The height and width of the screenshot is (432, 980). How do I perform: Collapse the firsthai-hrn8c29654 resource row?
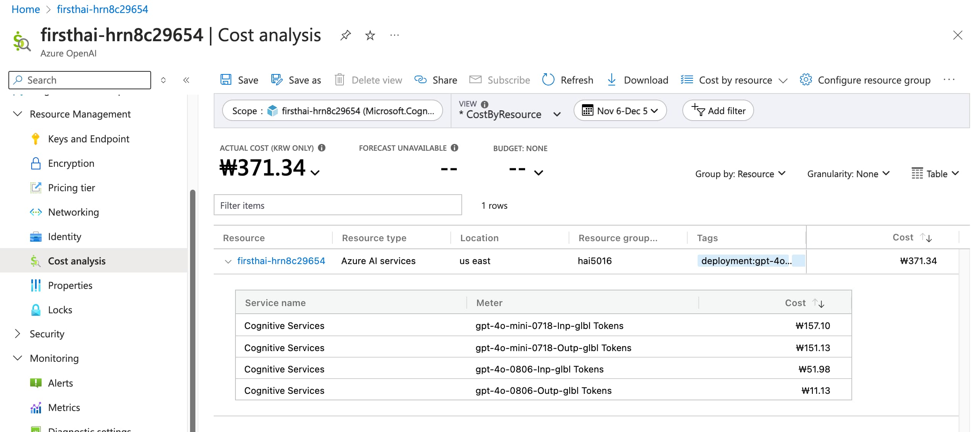coord(228,261)
